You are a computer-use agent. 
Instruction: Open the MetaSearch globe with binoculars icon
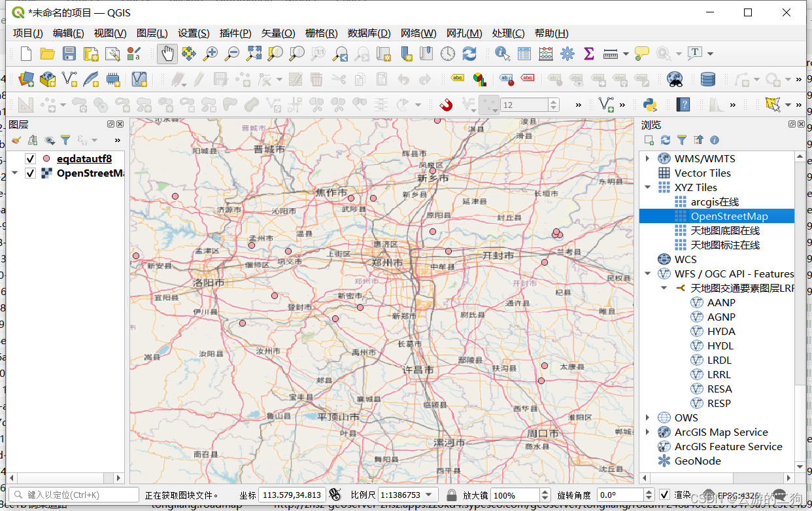(x=675, y=79)
